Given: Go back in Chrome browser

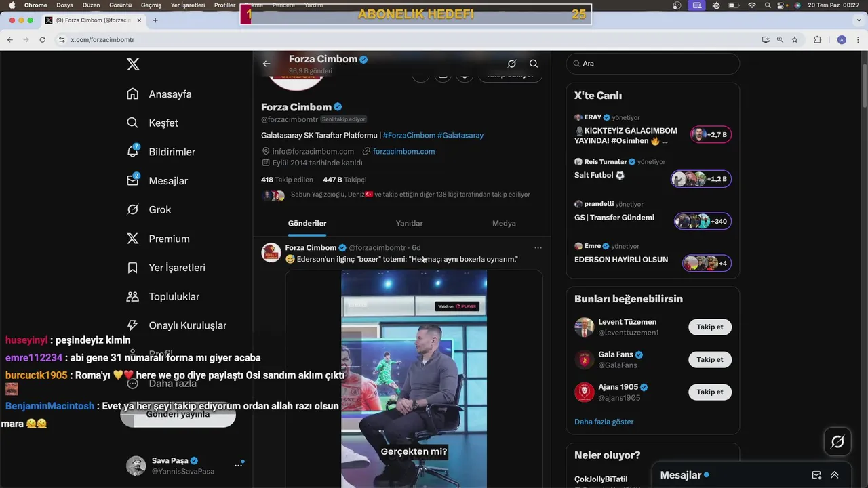Looking at the screenshot, I should click(x=10, y=40).
